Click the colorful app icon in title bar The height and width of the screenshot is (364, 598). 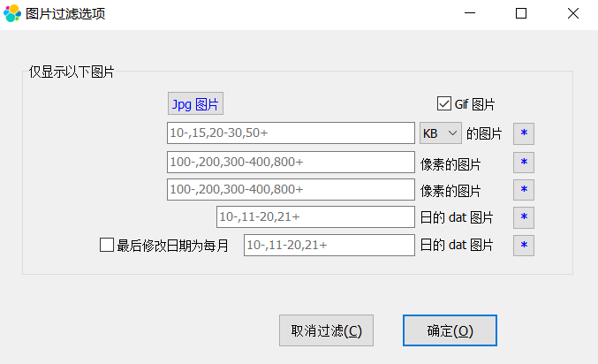pos(12,13)
